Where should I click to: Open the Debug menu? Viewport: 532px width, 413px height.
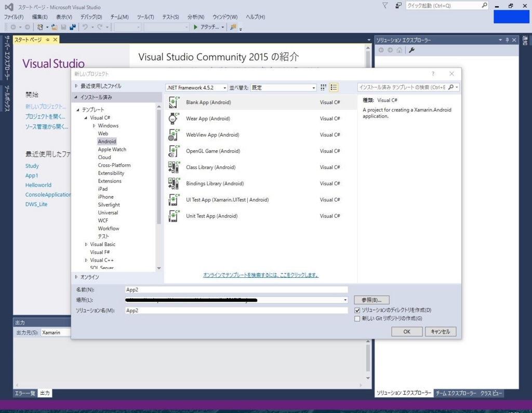(x=91, y=17)
